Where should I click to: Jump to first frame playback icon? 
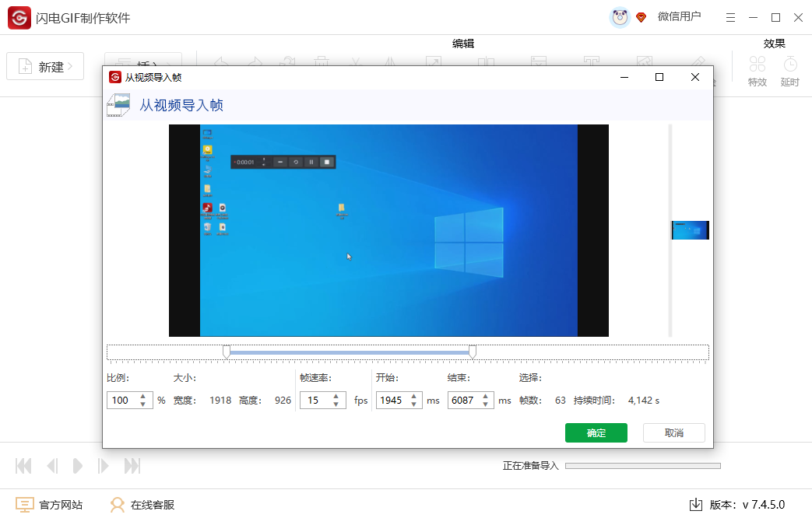pos(24,466)
